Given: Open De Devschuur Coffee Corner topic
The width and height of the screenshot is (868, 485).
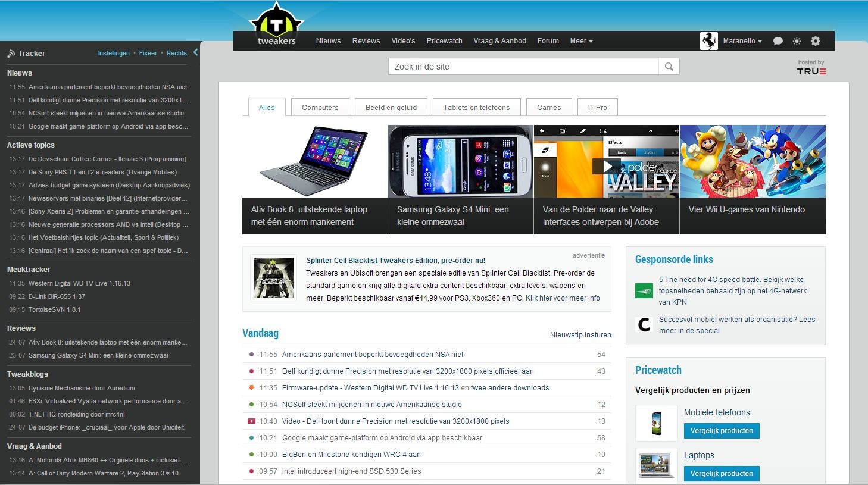Looking at the screenshot, I should [x=107, y=159].
